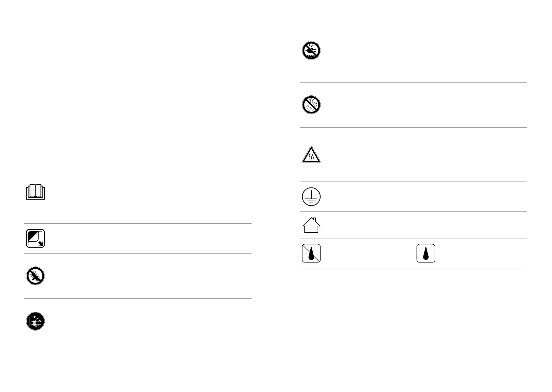This screenshot has height=392, width=552.
Task: Click the divider line below the droplet icons
Action: point(414,268)
